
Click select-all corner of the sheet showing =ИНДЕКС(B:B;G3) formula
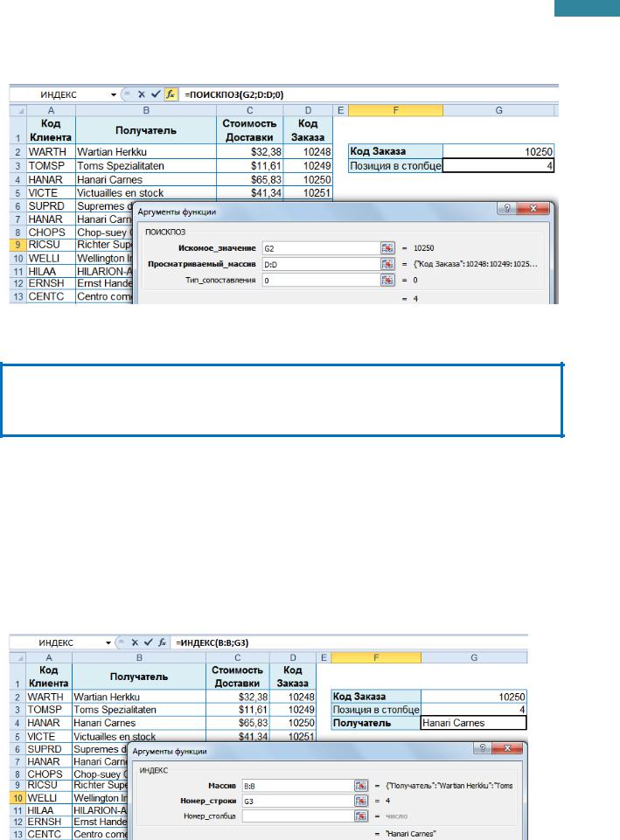pos(17,657)
